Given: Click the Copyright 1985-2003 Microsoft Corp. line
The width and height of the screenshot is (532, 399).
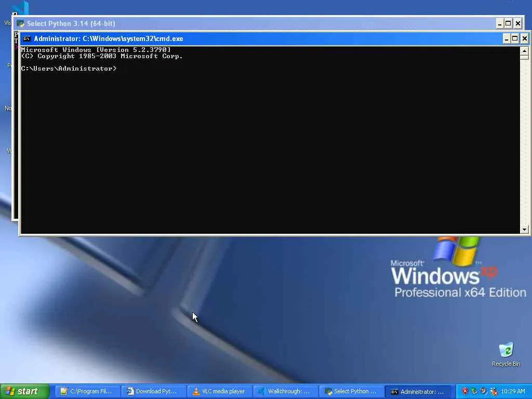Looking at the screenshot, I should 102,56.
